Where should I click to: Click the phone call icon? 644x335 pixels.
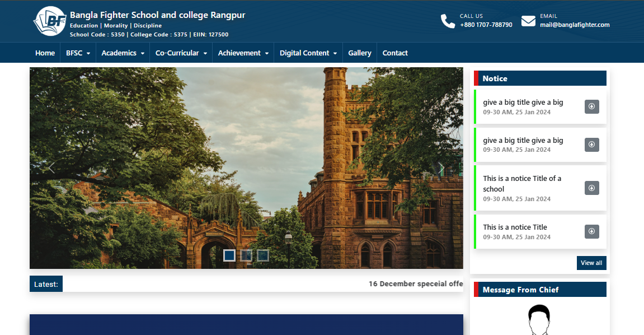(x=448, y=21)
